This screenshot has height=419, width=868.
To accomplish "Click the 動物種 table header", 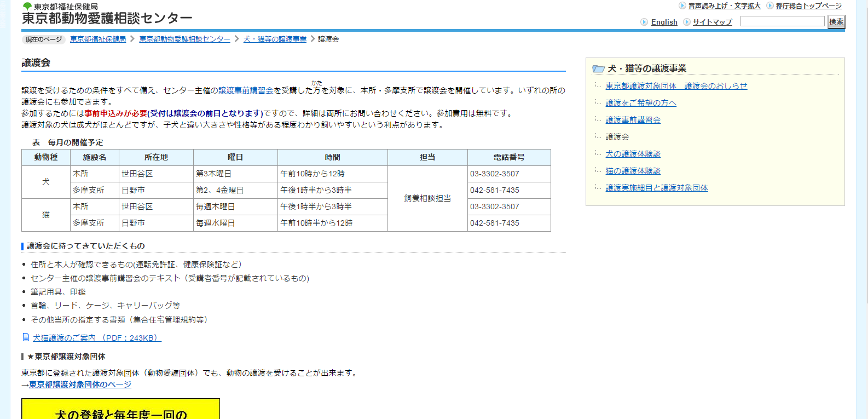I will [x=46, y=157].
